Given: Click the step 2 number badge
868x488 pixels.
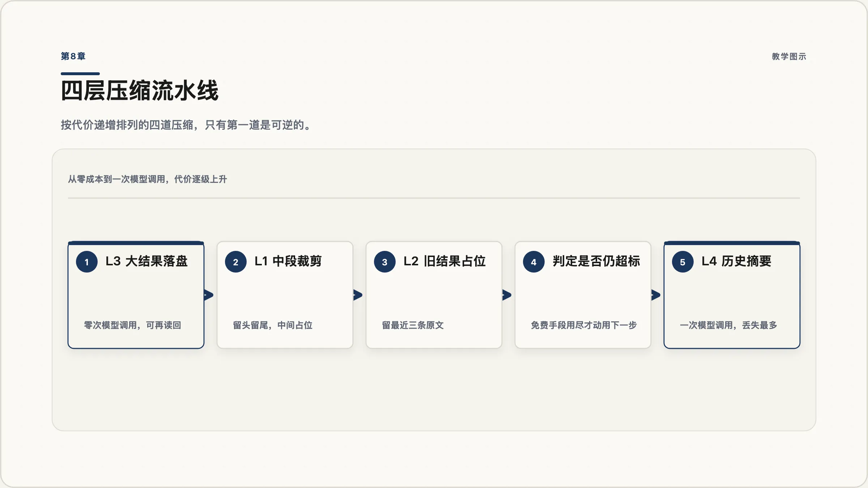Looking at the screenshot, I should (236, 262).
